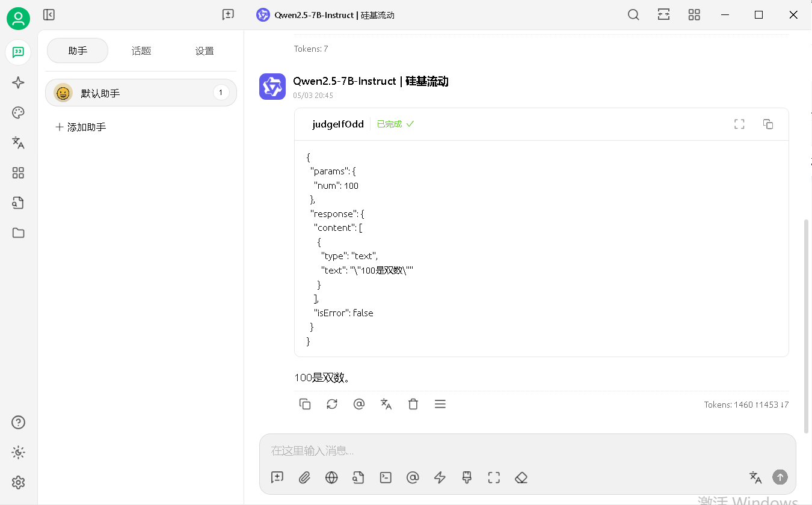812x505 pixels.
Task: Copy the judgeIfOdd tool result
Action: pyautogui.click(x=768, y=124)
